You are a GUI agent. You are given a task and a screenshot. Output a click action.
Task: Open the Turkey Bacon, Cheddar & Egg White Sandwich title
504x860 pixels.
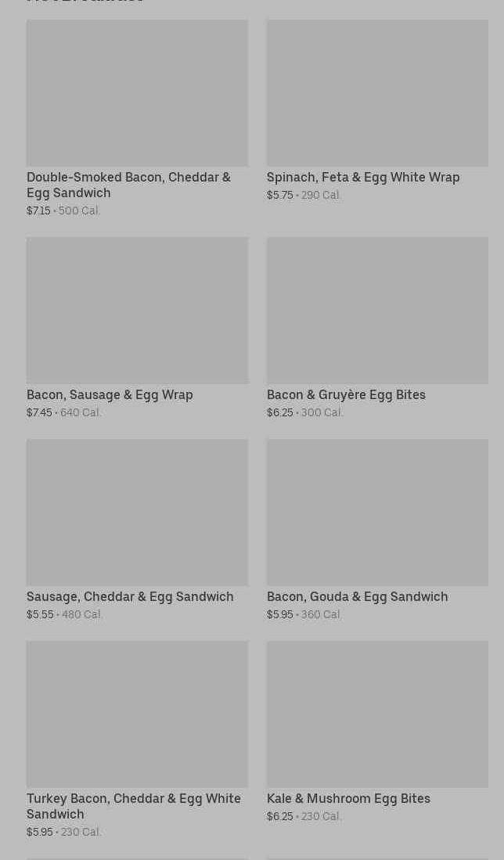[133, 806]
